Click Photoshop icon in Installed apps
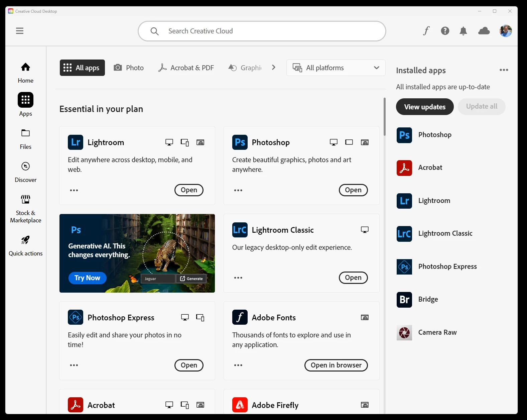The width and height of the screenshot is (527, 420). tap(404, 135)
